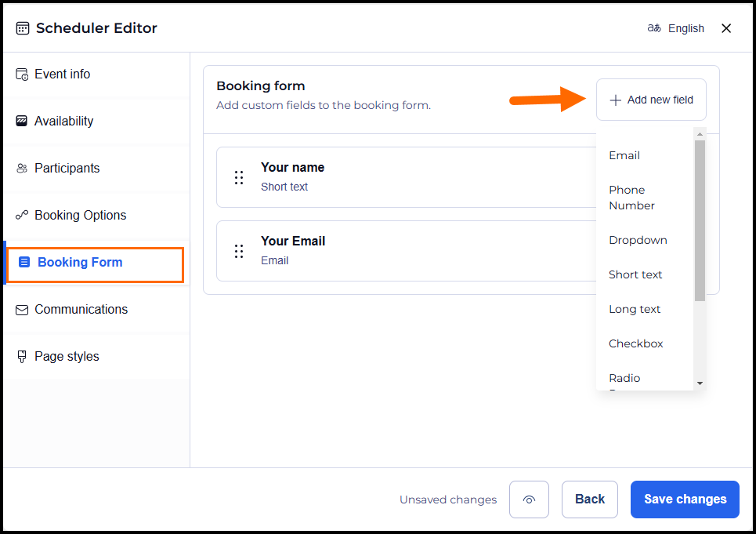Open the Communications section
Viewport: 756px width, 534px height.
tap(96, 309)
